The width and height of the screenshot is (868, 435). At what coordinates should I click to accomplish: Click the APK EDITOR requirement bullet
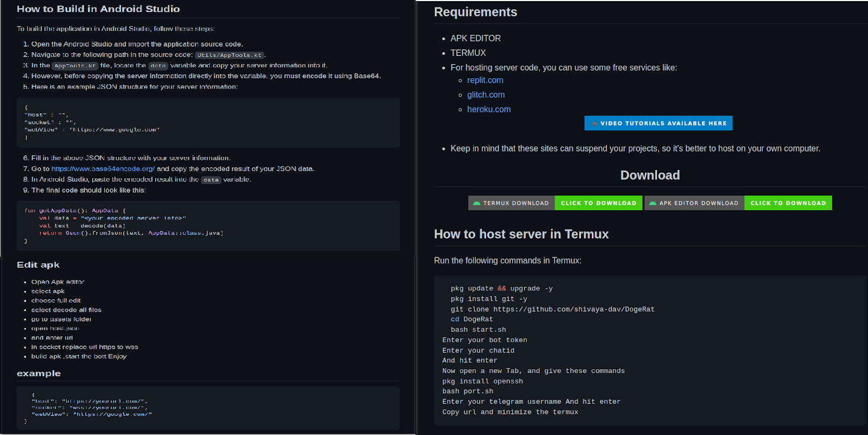click(x=475, y=38)
